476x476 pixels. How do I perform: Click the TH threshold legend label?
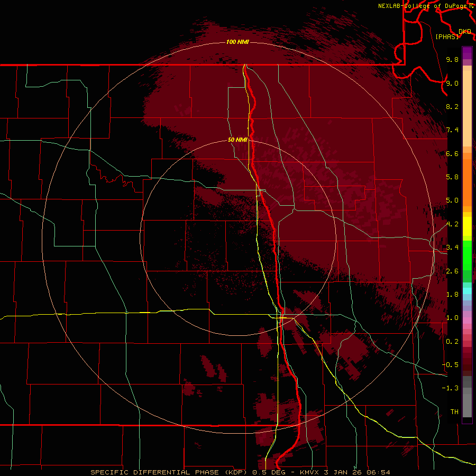454,412
